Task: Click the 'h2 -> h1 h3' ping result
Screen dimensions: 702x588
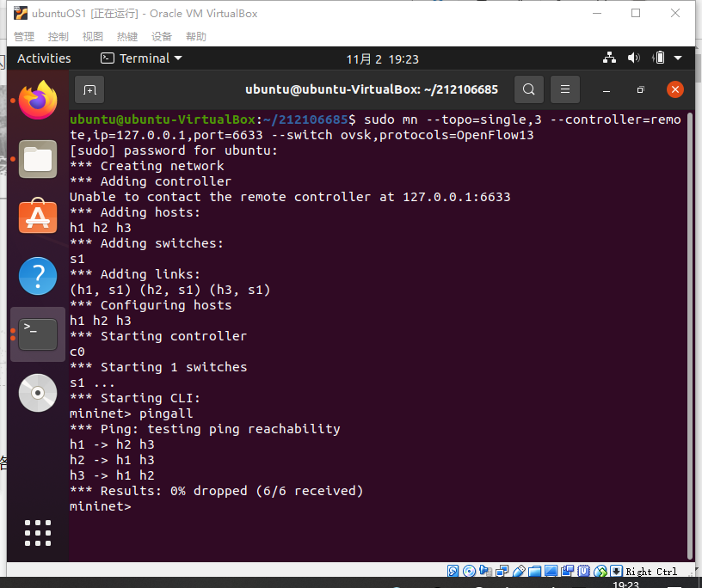Action: (112, 460)
